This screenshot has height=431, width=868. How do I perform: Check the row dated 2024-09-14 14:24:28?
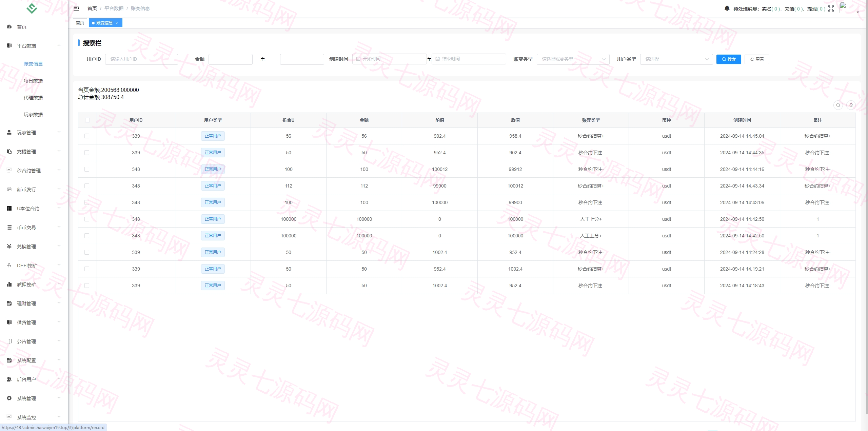[87, 252]
